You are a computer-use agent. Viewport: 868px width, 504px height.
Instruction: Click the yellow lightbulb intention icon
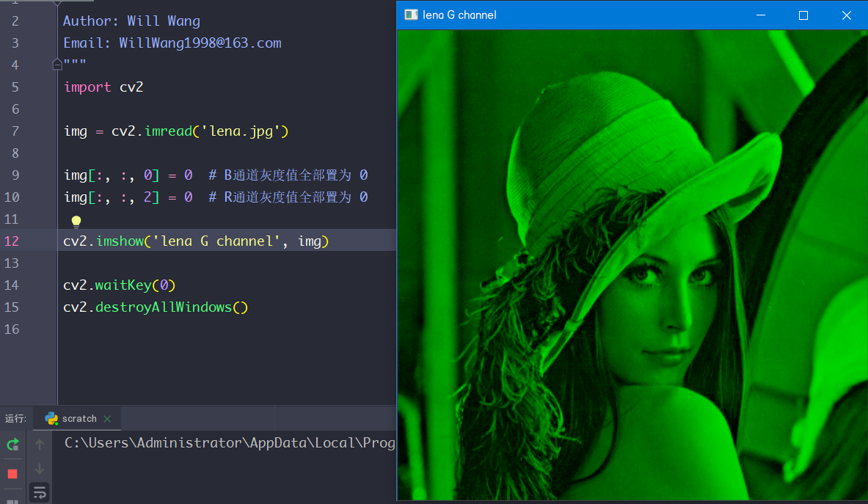tap(76, 222)
